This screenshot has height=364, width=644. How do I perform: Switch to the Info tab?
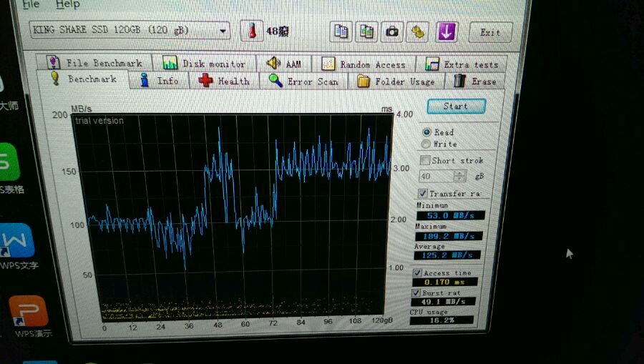coord(159,80)
